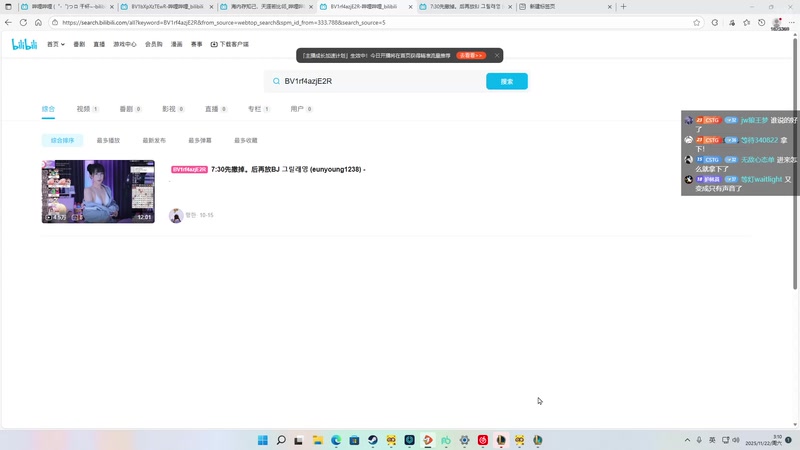Dismiss the notification banner with X

point(496,55)
